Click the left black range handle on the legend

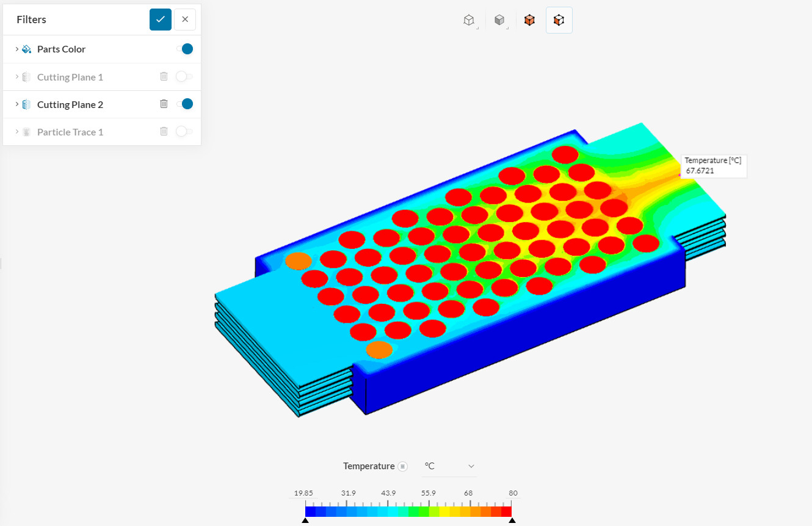pyautogui.click(x=305, y=521)
